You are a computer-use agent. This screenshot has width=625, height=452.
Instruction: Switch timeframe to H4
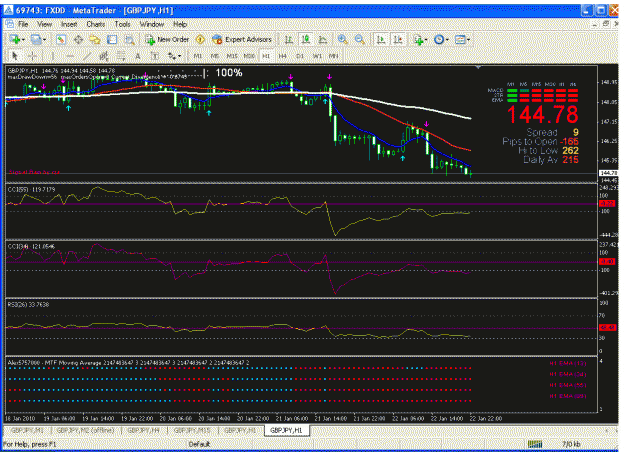coord(282,56)
